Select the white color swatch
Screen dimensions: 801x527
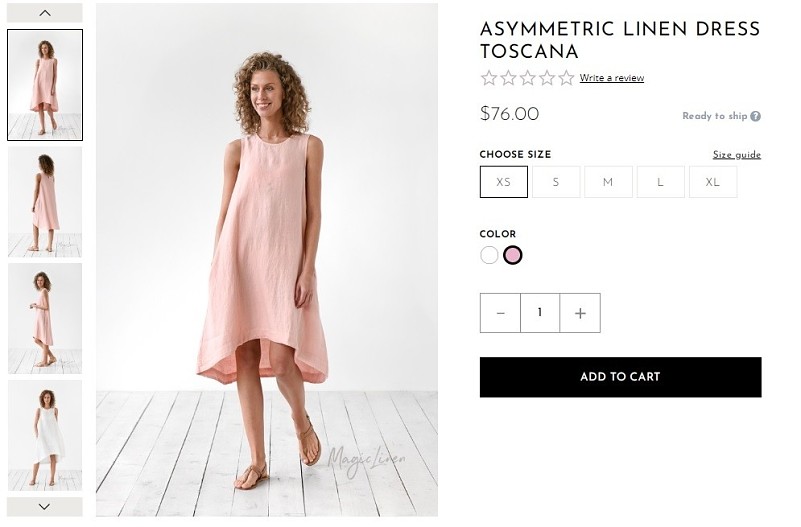tap(489, 255)
